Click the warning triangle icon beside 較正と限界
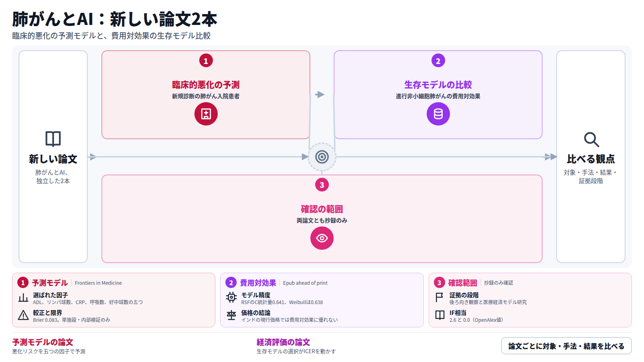This screenshot has height=362, width=644. (x=23, y=315)
